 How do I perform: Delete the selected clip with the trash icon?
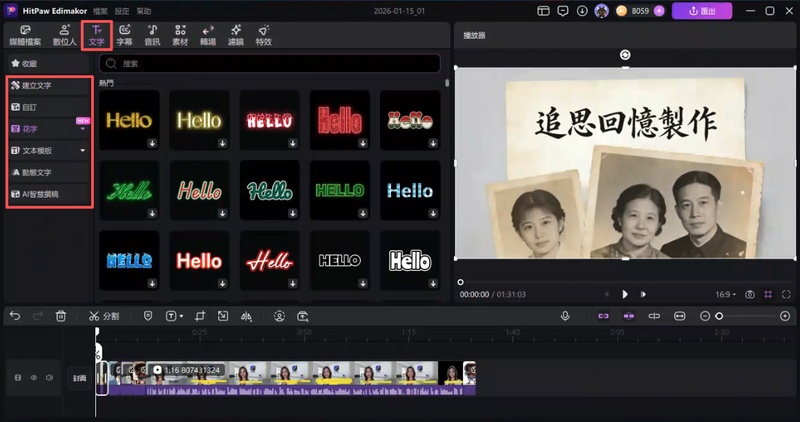(x=61, y=316)
